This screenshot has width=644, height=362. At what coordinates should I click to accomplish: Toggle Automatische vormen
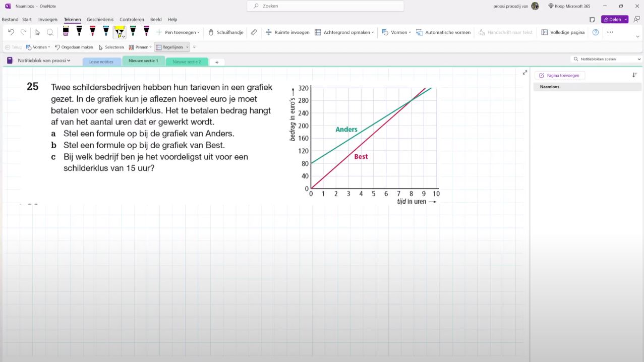(x=443, y=32)
